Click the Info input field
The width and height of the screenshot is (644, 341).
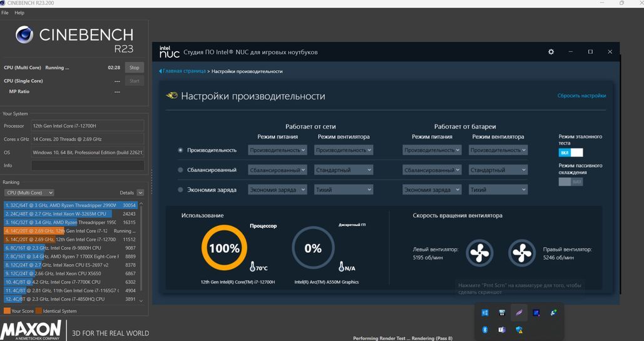[x=87, y=166]
